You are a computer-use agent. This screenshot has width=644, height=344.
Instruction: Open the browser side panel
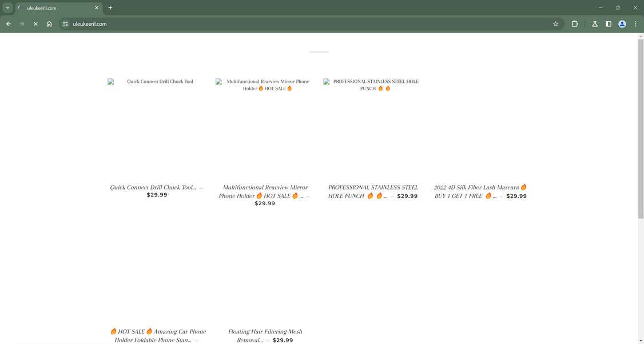click(608, 24)
